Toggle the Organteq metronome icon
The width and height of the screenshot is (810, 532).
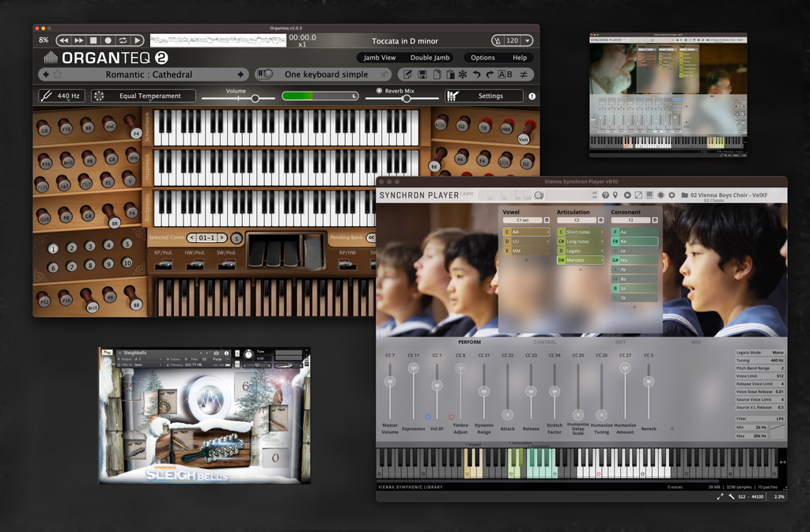(x=498, y=40)
